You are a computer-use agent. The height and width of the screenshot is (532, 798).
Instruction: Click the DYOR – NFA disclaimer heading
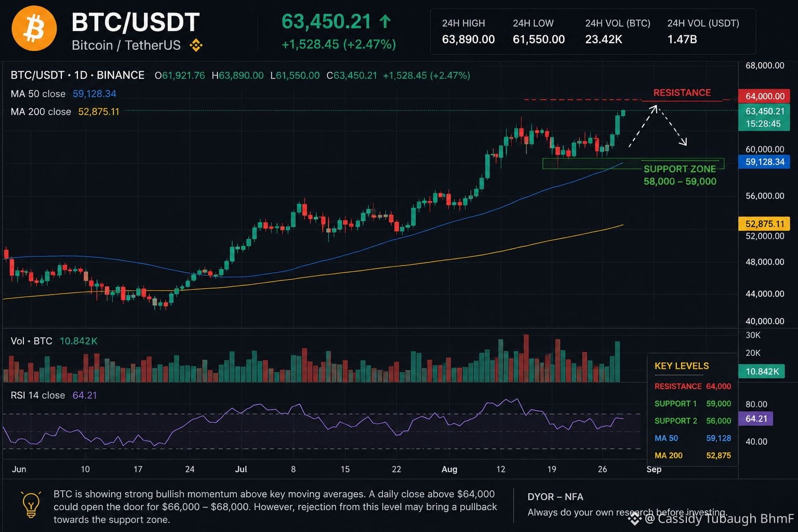(555, 497)
